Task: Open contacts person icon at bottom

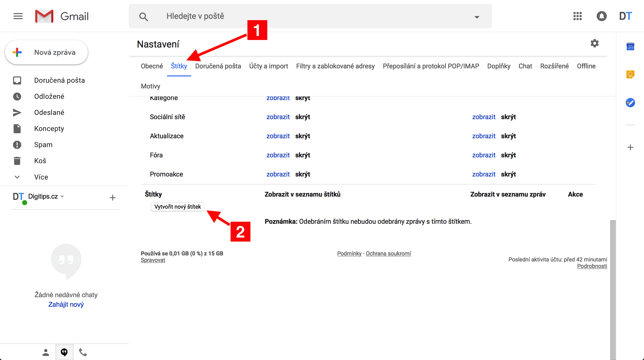Action: click(x=46, y=352)
